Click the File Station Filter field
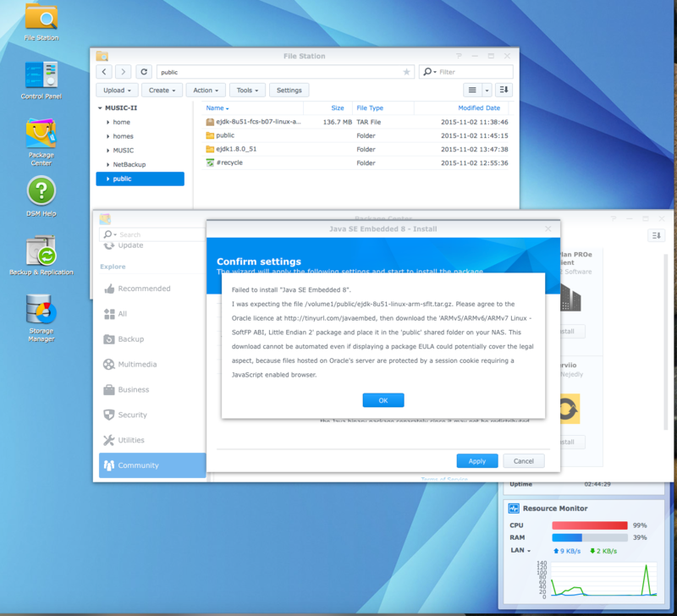The width and height of the screenshot is (677, 616). (x=466, y=72)
